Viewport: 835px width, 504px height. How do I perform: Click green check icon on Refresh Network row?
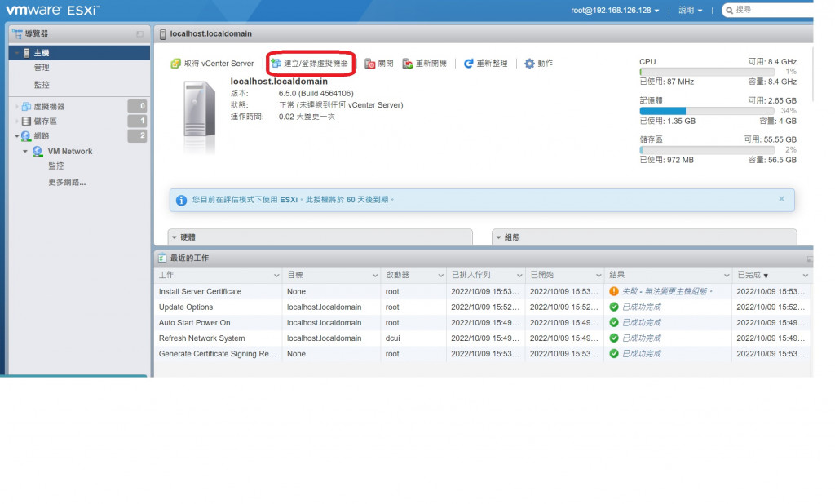[614, 338]
